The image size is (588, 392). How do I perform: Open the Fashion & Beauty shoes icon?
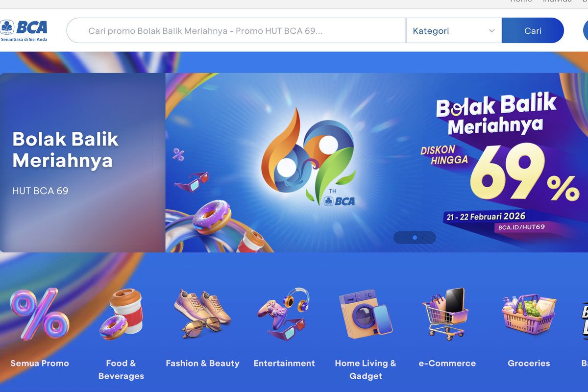(x=202, y=314)
